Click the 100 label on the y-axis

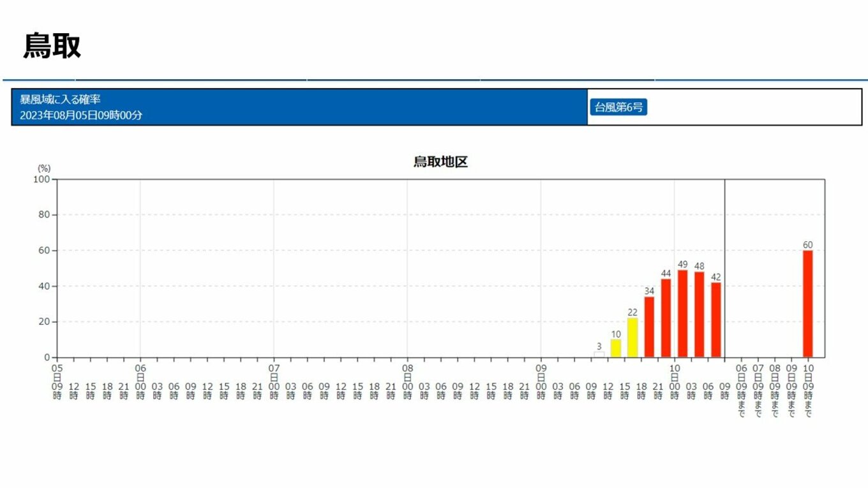click(41, 179)
